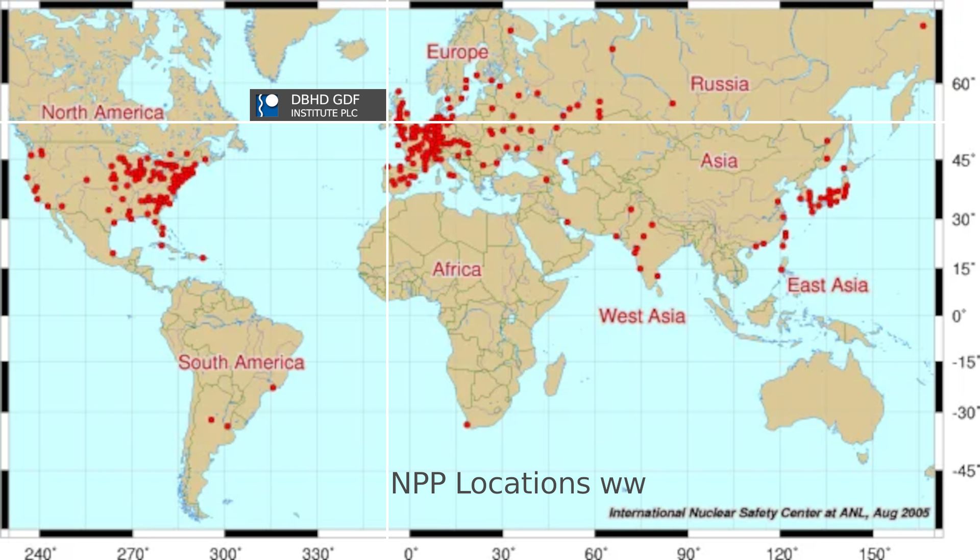The width and height of the screenshot is (980, 560).
Task: Click the red marker in far northeast Russia
Action: (x=923, y=26)
